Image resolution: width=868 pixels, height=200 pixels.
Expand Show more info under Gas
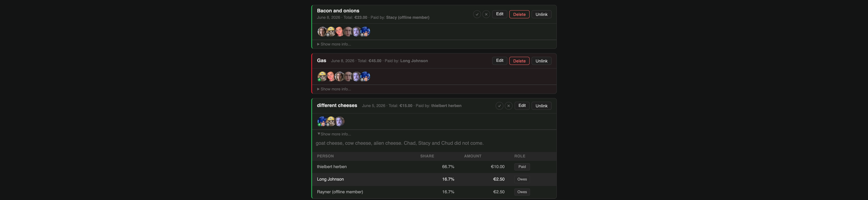coord(334,89)
